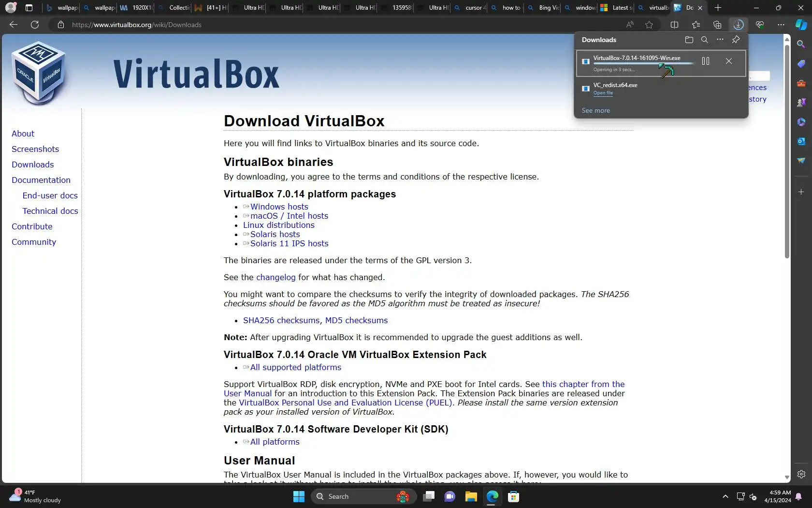Open downloads folder from Downloads panel
812x508 pixels.
[689, 40]
